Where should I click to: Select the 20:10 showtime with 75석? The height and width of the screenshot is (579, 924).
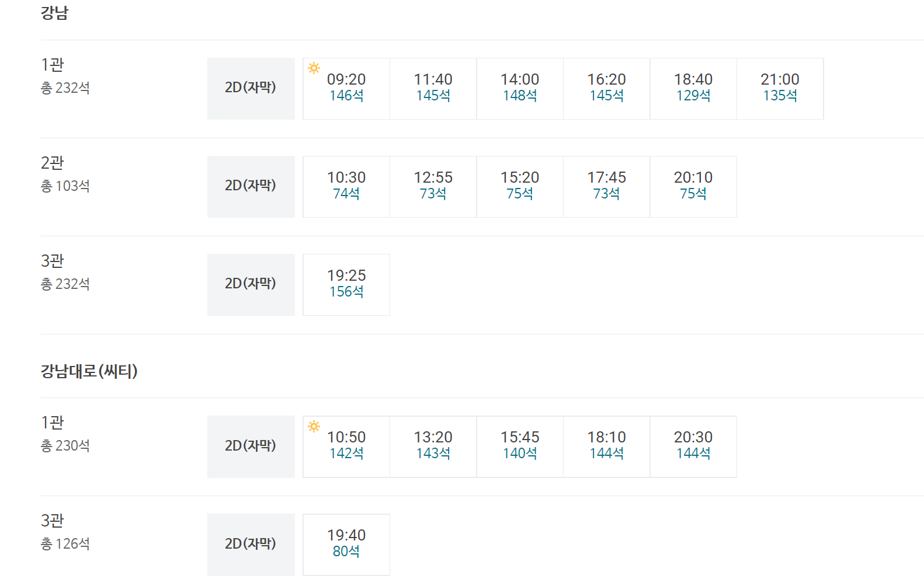click(x=693, y=187)
